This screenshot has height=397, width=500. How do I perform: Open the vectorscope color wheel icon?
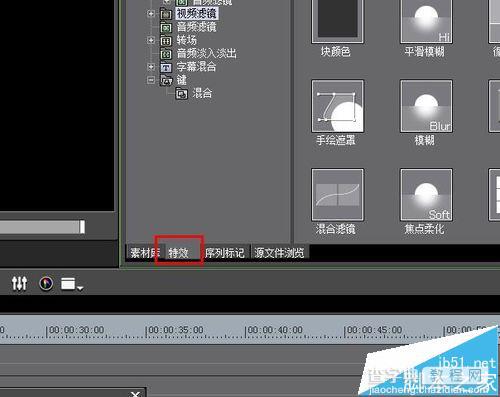pos(46,284)
